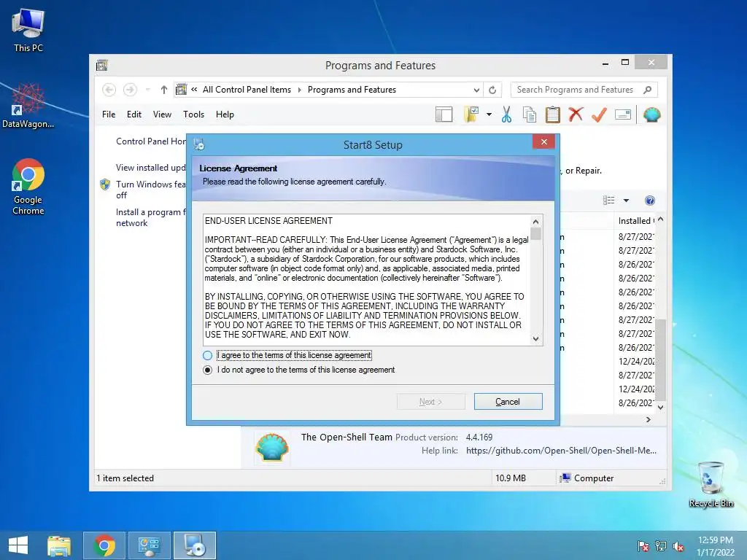Expand the address bar history dropdown

pyautogui.click(x=476, y=90)
